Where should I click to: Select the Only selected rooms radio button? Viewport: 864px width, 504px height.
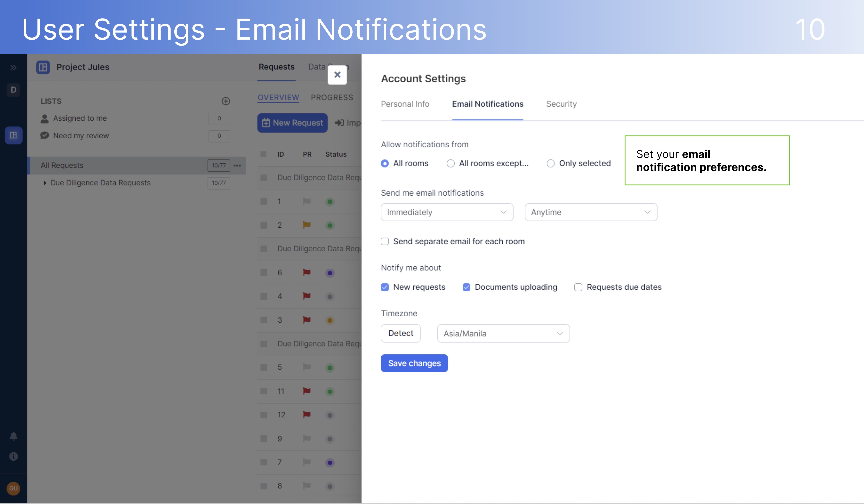pyautogui.click(x=551, y=164)
